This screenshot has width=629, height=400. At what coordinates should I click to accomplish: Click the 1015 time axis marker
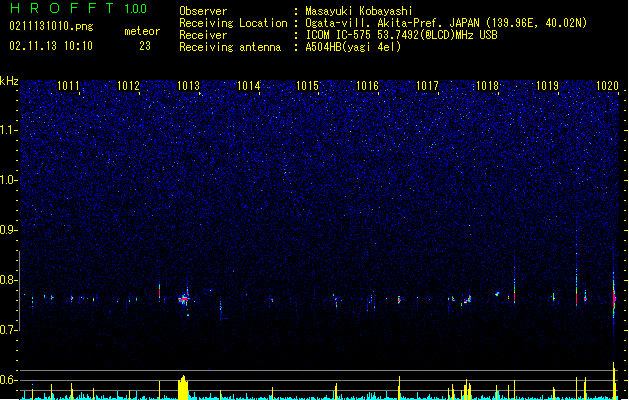(307, 86)
